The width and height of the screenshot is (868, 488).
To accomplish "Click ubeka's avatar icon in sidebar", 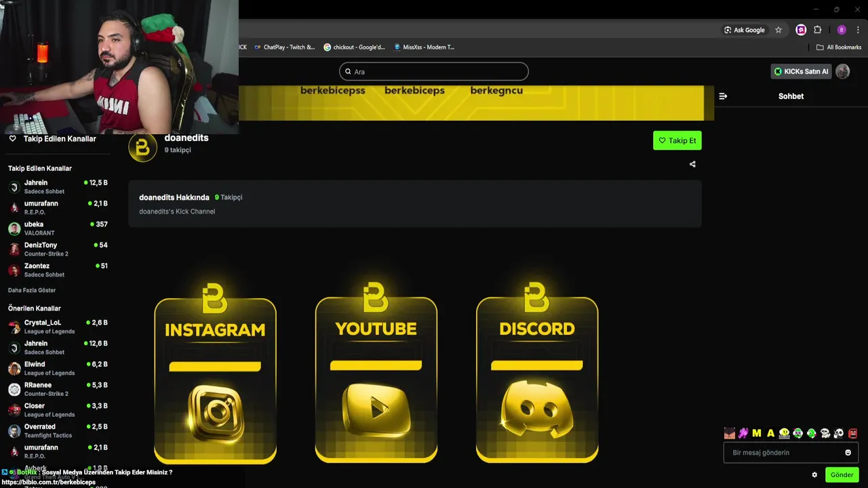I will (14, 228).
